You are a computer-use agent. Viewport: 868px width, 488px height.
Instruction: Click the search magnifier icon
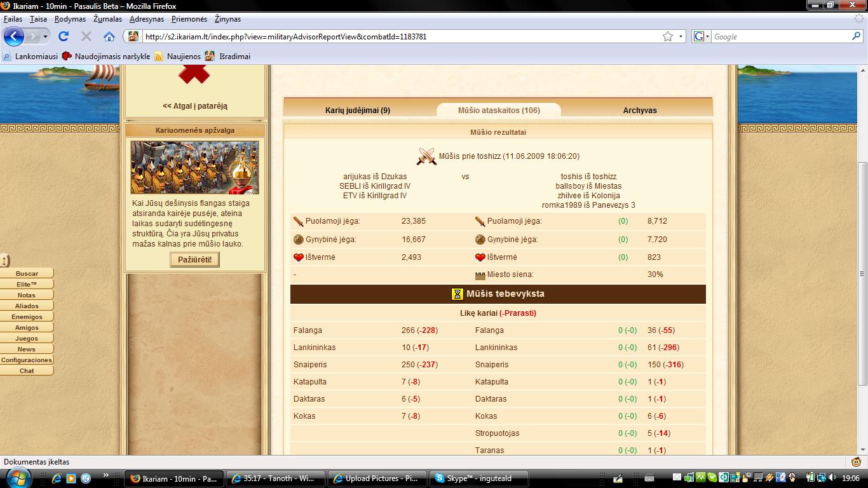pos(856,36)
